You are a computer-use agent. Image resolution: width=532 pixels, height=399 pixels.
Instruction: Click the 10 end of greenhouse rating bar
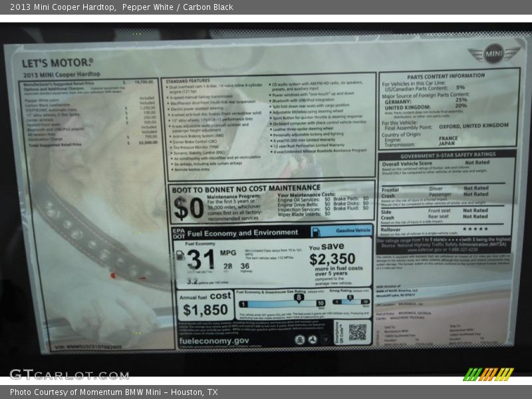point(321,303)
